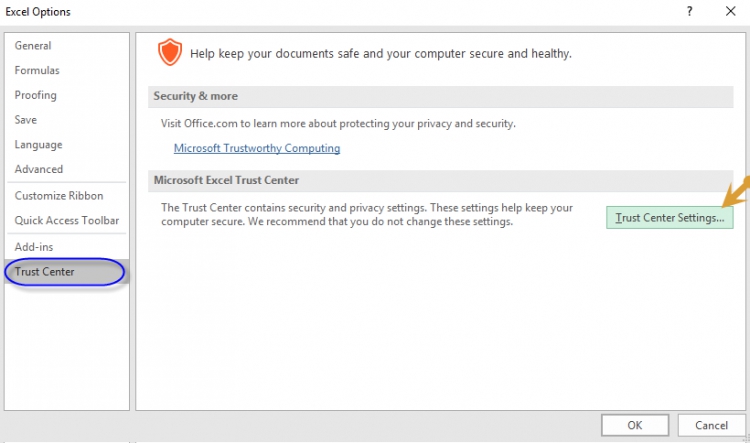The width and height of the screenshot is (750, 443).
Task: Open the Formulas options category
Action: [37, 71]
